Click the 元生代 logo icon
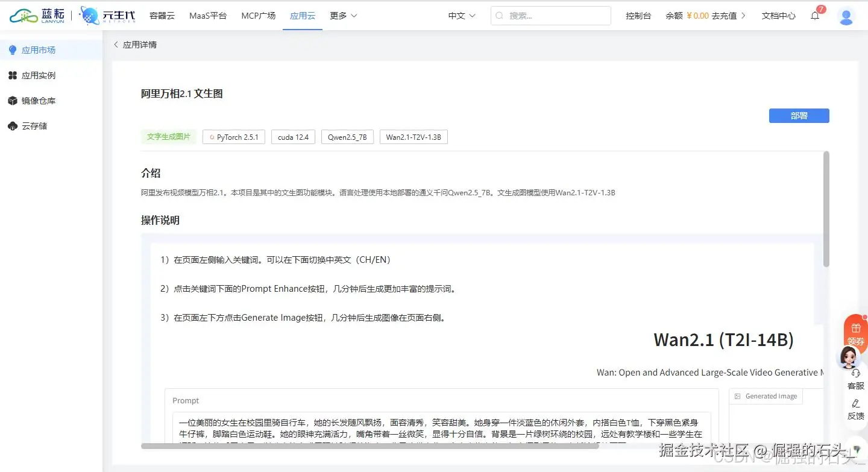This screenshot has width=868, height=472. tap(88, 15)
